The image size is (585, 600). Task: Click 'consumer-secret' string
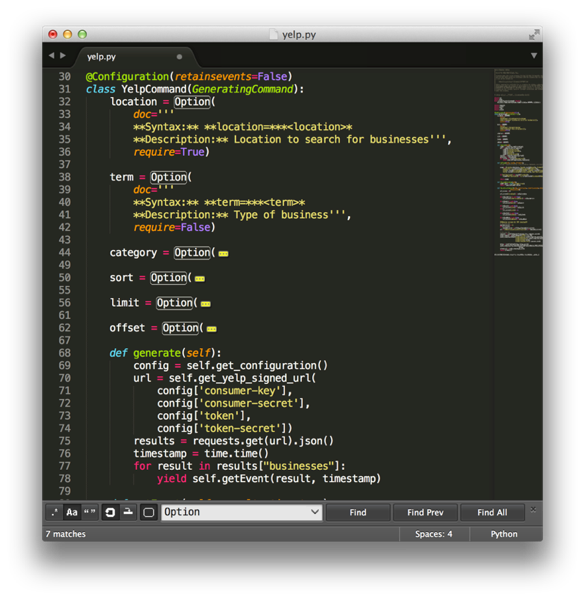tap(249, 403)
